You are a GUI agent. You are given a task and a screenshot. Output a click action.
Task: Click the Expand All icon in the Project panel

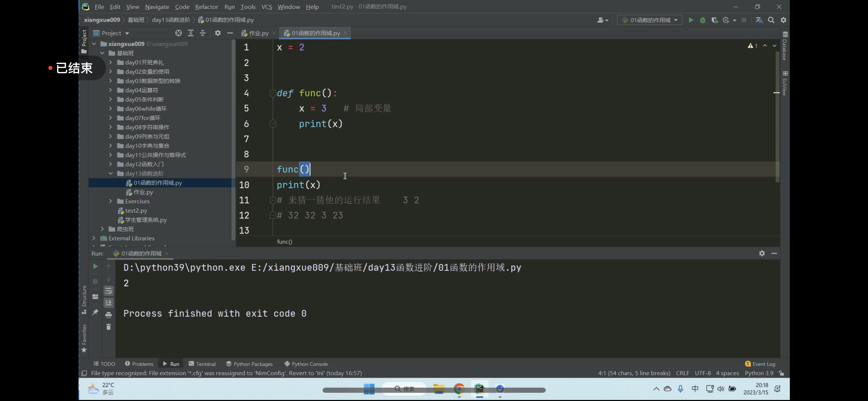(191, 33)
